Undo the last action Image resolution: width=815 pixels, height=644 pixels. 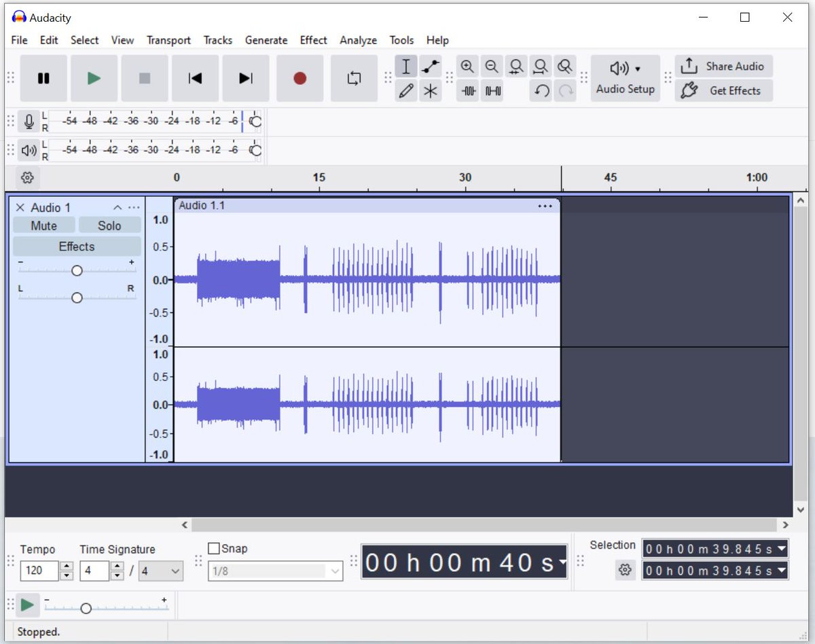(541, 90)
